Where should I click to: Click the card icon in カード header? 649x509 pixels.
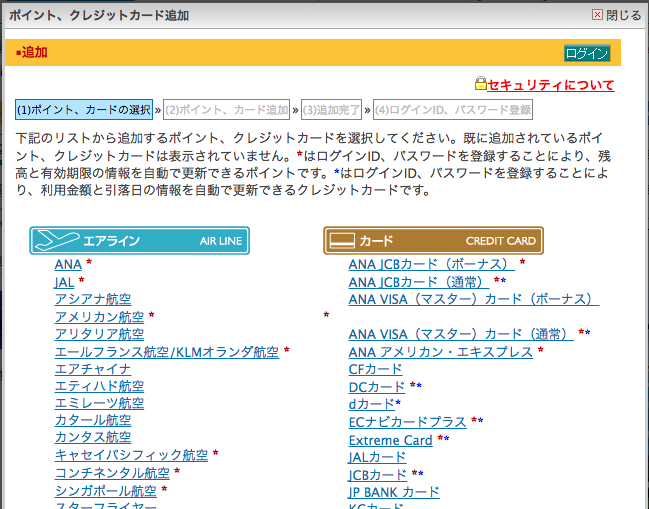click(x=342, y=240)
